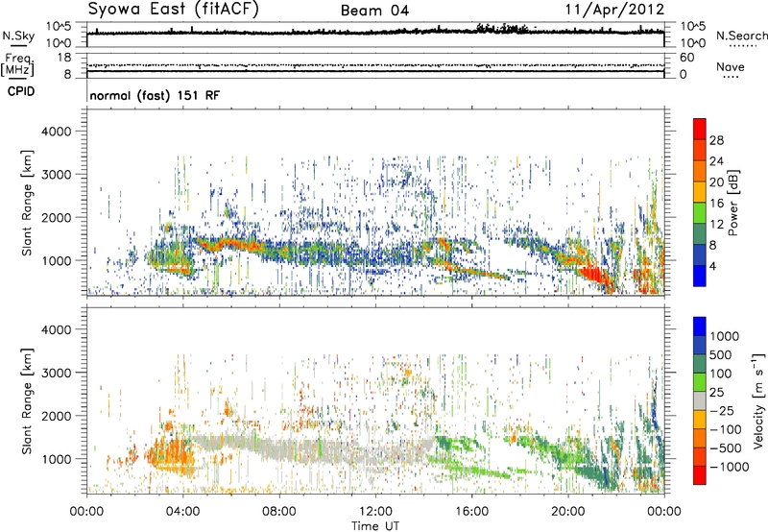Click 'Slant Range [km]' label of velocity panel
Image resolution: width=768 pixels, height=532 pixels.
(x=27, y=401)
